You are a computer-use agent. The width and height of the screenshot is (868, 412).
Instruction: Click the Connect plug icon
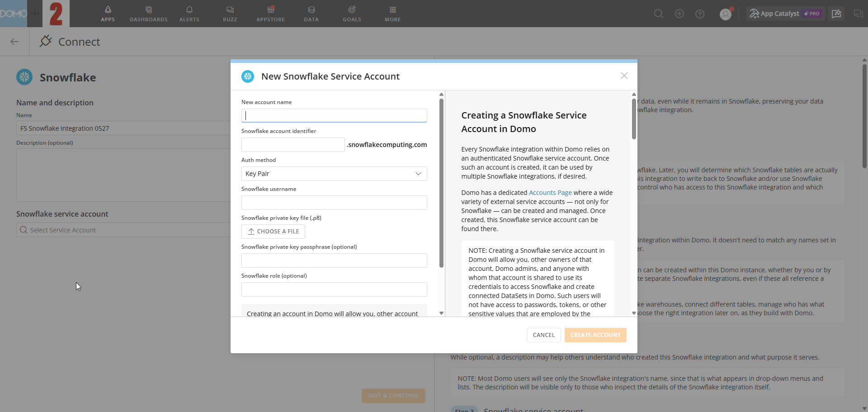tap(45, 41)
